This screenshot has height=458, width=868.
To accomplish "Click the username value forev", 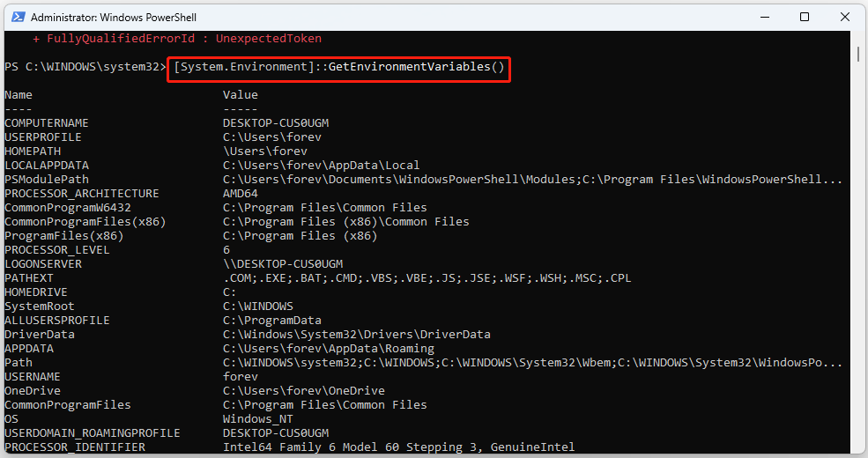I will click(x=241, y=377).
